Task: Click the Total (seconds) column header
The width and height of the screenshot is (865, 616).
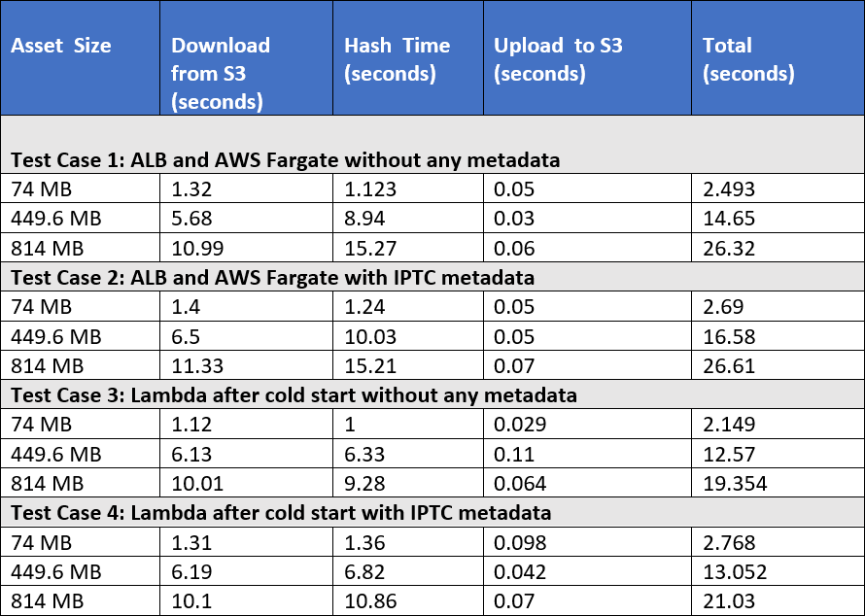Action: point(778,57)
